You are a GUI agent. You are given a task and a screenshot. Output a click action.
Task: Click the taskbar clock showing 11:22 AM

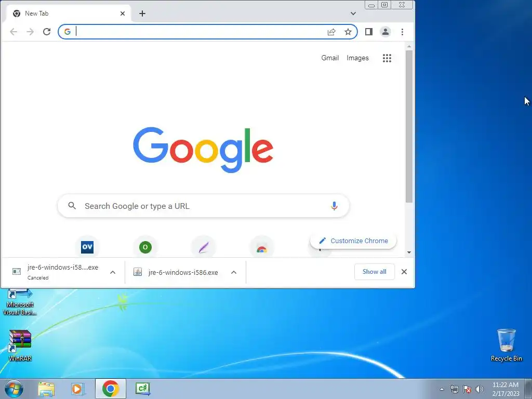tap(506, 389)
